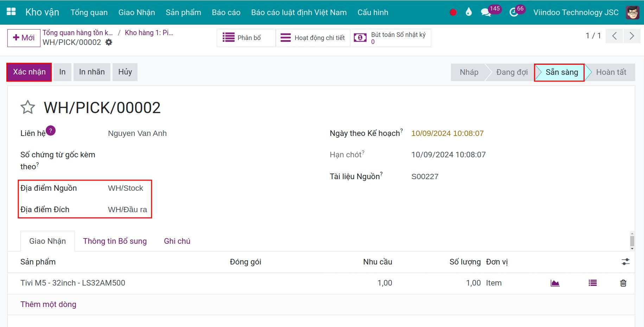Screen dimensions: 644x327
Task: Open Tổng quan menu
Action: (x=89, y=12)
